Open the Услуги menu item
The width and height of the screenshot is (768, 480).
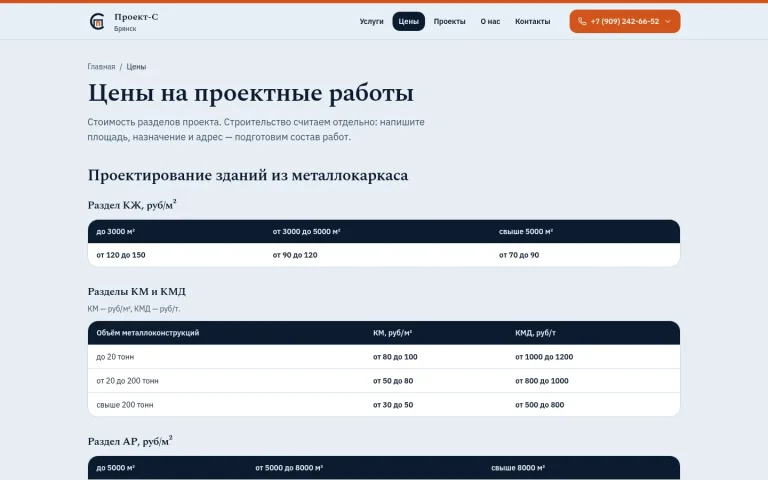371,22
